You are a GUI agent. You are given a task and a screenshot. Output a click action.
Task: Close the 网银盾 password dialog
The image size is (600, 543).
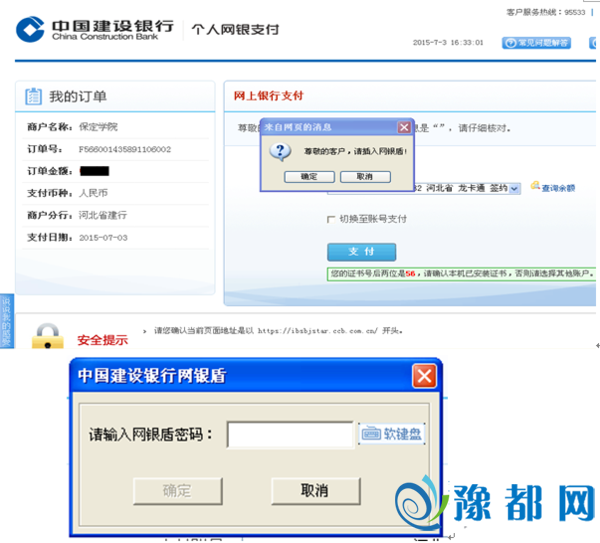pyautogui.click(x=425, y=376)
